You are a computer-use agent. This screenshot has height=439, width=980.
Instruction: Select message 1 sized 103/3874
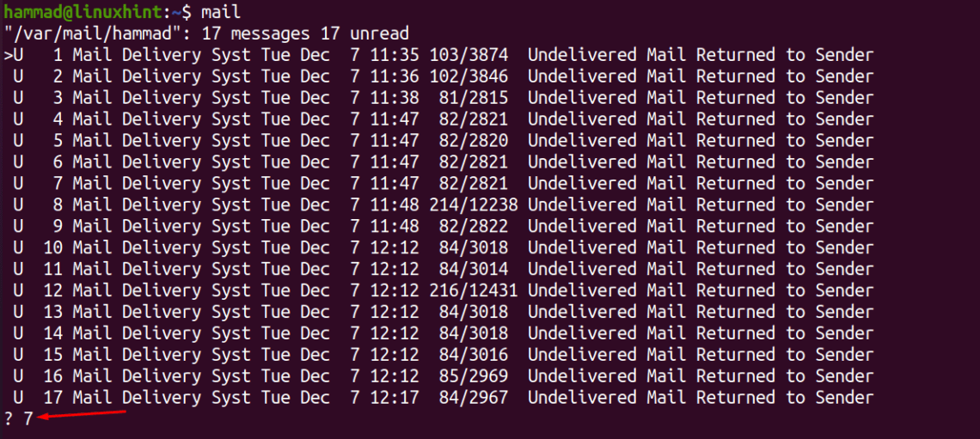click(x=438, y=55)
